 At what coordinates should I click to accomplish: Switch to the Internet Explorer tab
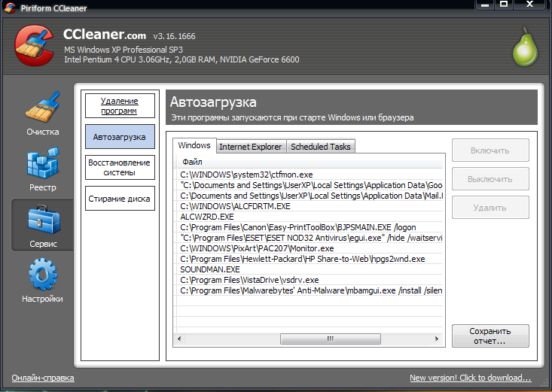[250, 147]
